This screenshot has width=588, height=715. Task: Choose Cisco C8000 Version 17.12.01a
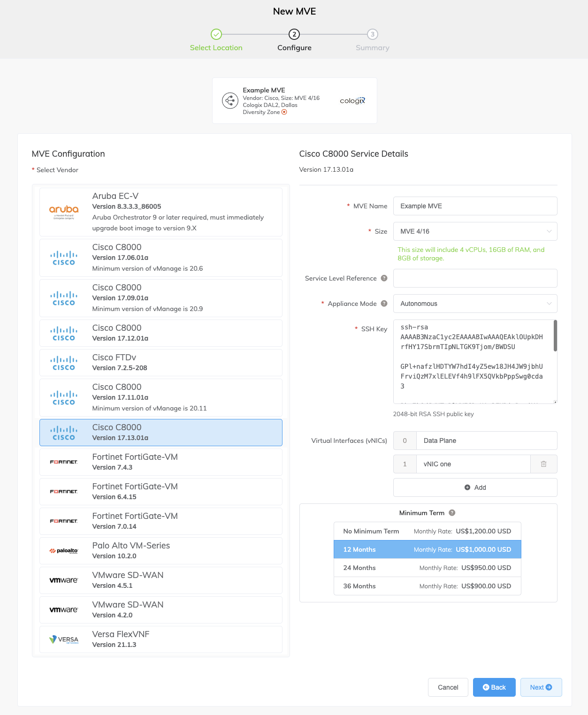[160, 333]
